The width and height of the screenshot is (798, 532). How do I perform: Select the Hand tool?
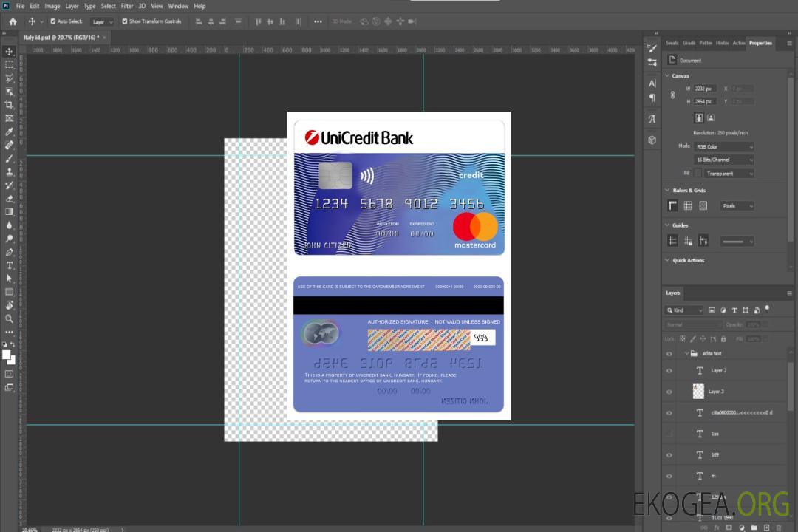[x=9, y=305]
